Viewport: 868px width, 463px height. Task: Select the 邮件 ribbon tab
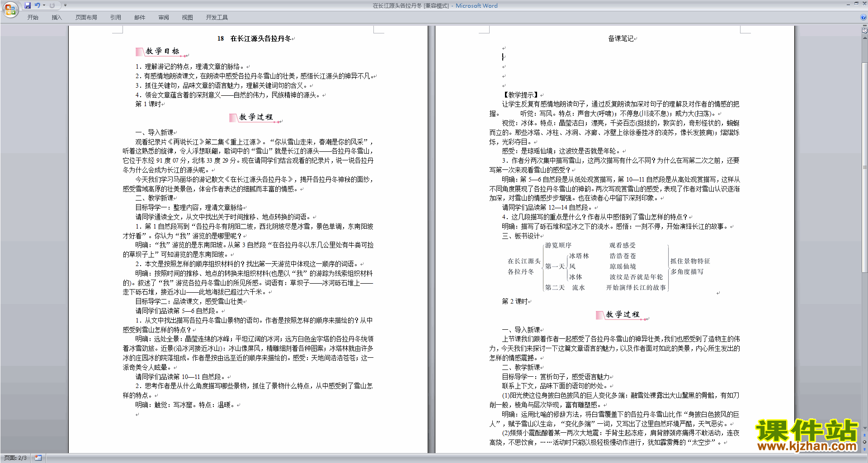pos(140,18)
